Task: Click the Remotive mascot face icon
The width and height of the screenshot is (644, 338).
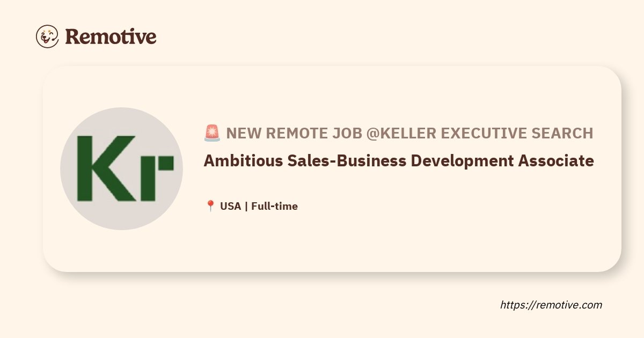Action: [x=47, y=36]
